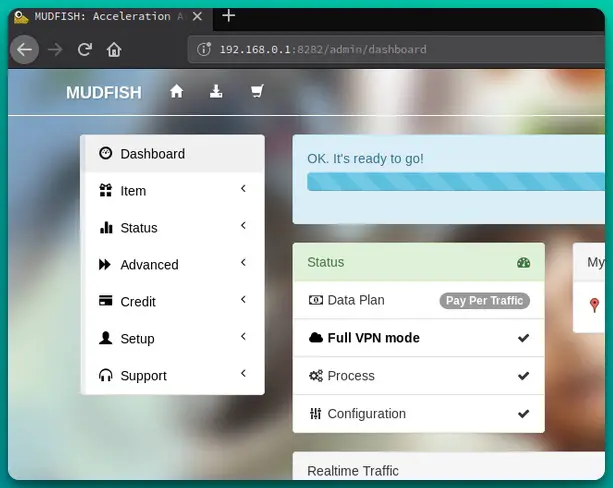Screen dimensions: 613x488
Task: Open the download icon in header
Action: point(216,92)
